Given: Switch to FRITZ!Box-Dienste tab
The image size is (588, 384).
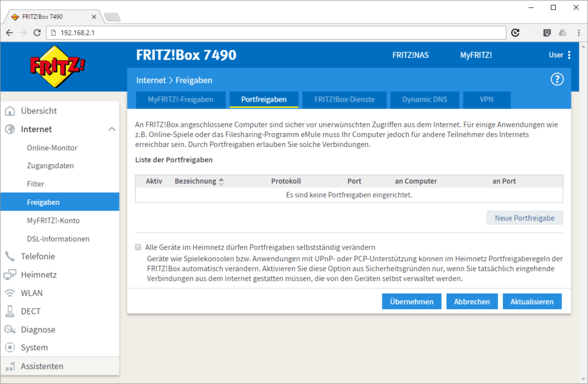Looking at the screenshot, I should tap(345, 100).
